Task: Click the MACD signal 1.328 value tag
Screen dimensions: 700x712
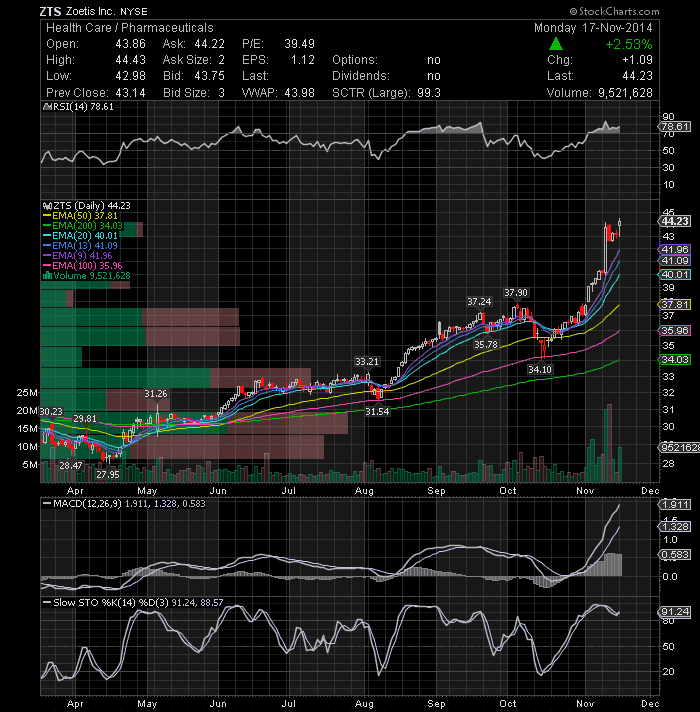Action: tap(675, 527)
